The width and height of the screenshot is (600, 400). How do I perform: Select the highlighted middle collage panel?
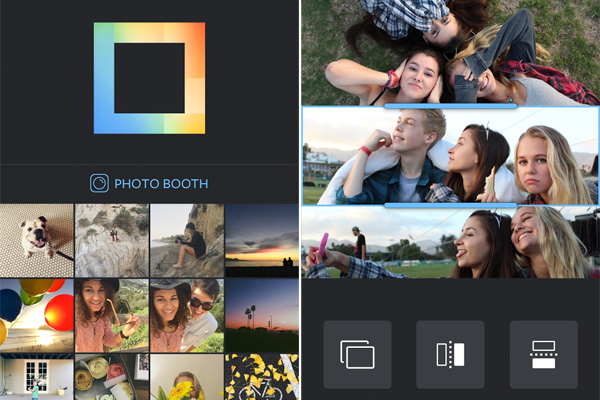(x=450, y=156)
